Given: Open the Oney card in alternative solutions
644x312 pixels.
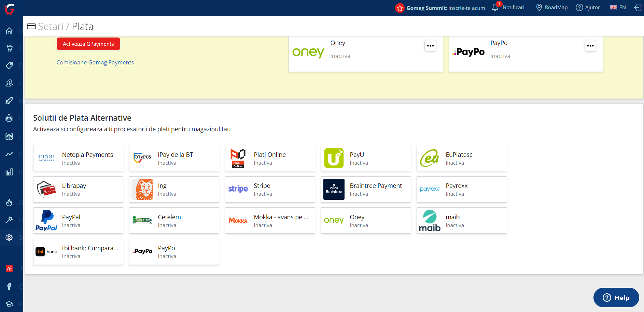Looking at the screenshot, I should click(x=366, y=221).
